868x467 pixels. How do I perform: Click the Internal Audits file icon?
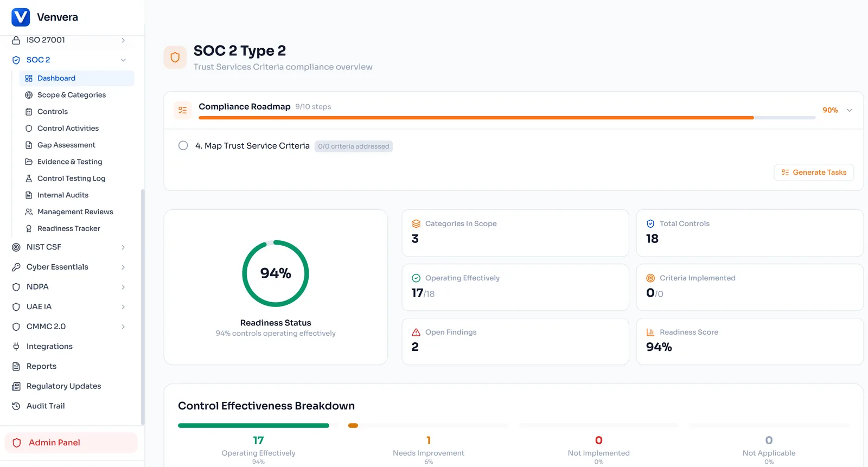coord(29,195)
